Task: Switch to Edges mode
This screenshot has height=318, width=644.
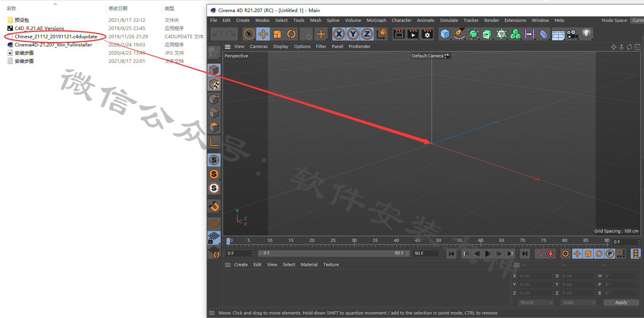Action: click(214, 113)
